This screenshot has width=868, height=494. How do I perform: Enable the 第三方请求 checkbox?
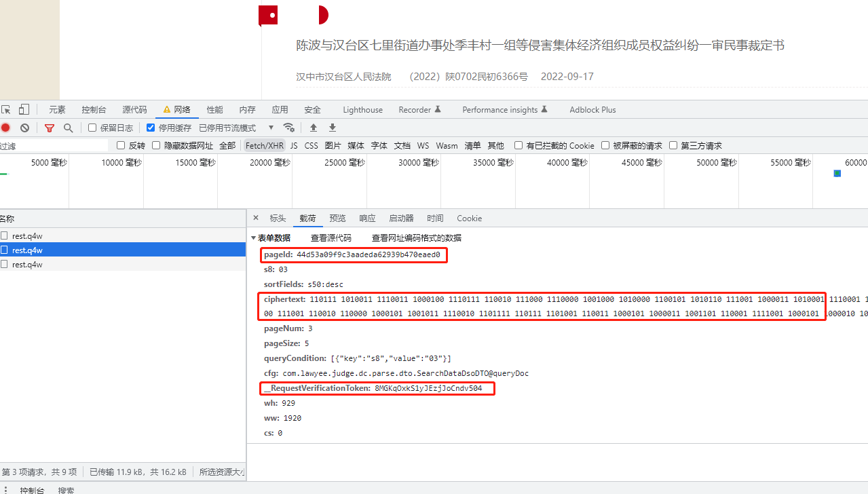(673, 145)
